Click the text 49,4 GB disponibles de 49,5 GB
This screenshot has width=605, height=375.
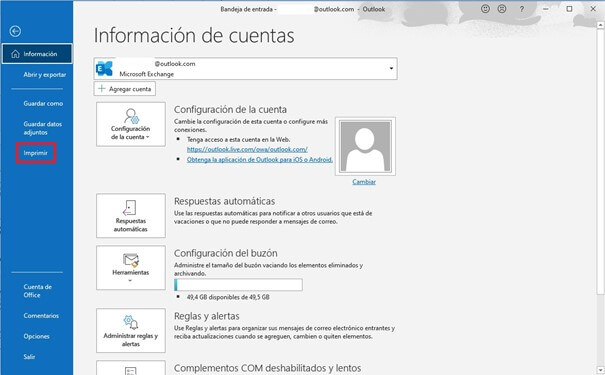tap(228, 297)
